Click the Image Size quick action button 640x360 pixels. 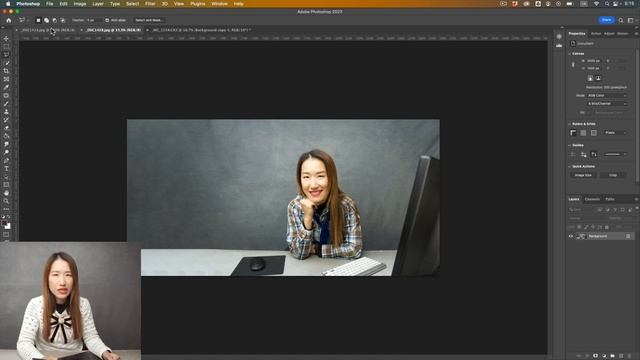[583, 175]
